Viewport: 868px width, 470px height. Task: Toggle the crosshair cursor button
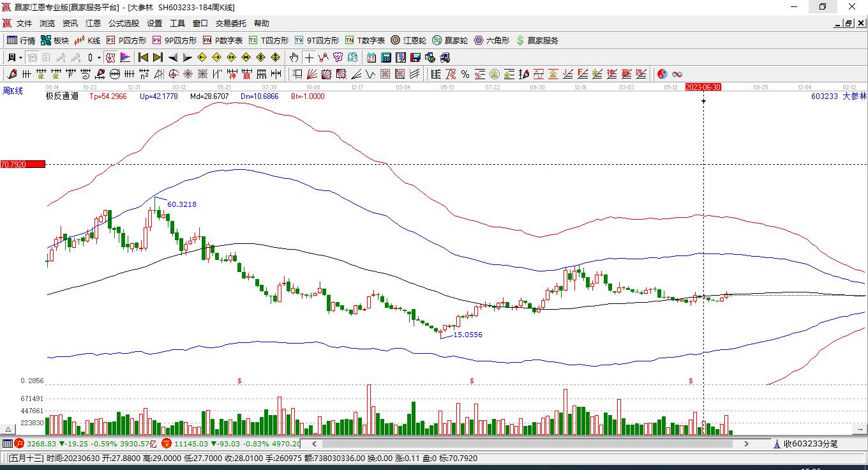(309, 57)
